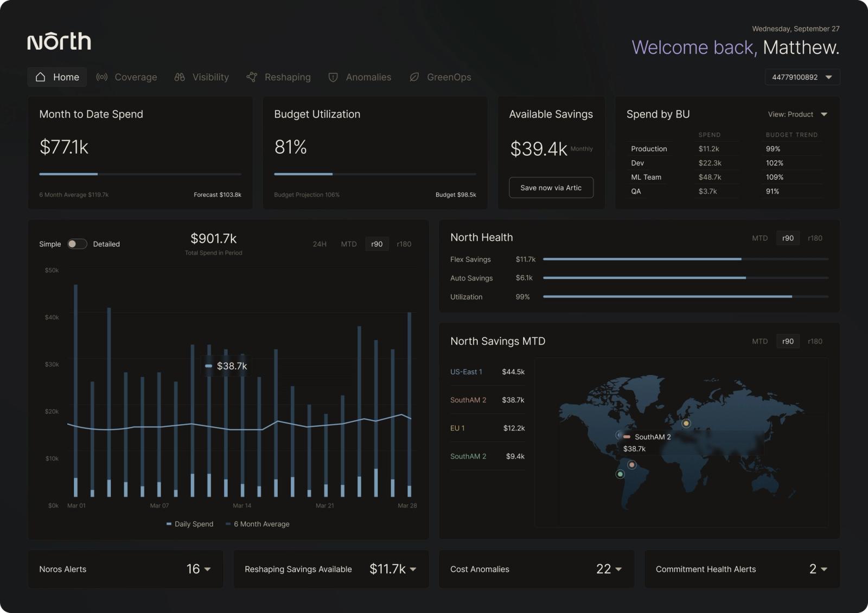Click the Reshaping nodes icon
This screenshot has height=613, width=868.
tap(252, 77)
